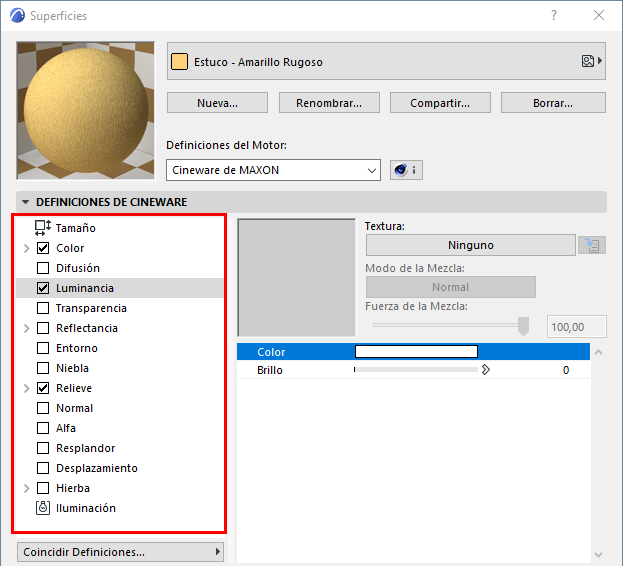623x566 pixels.
Task: Click the Brillo diamond arrow icon
Action: click(x=486, y=370)
